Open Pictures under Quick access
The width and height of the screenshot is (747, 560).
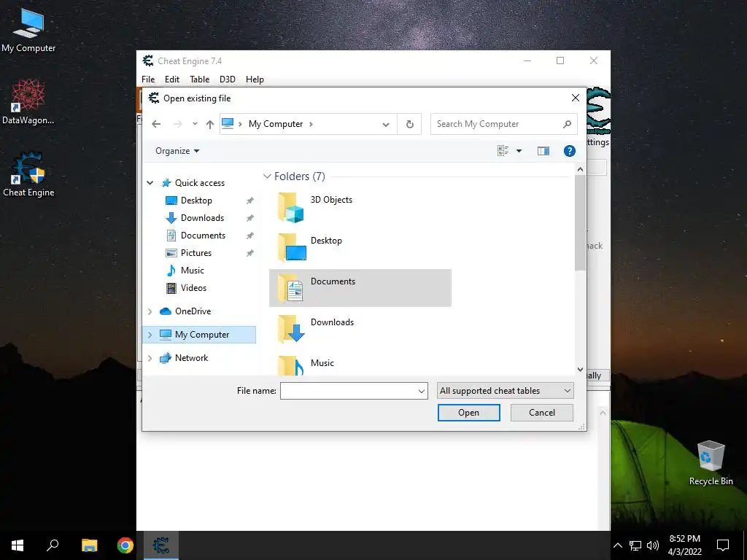(x=196, y=253)
